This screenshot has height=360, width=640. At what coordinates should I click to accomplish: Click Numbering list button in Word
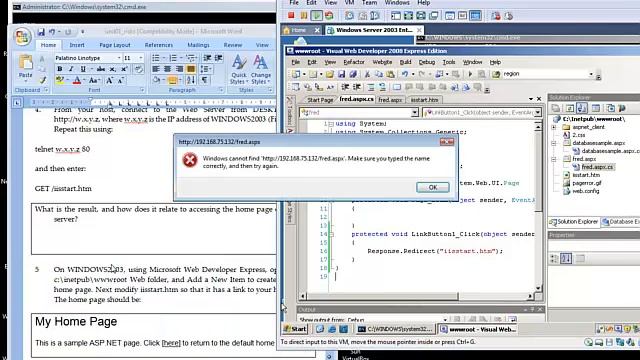point(173,58)
